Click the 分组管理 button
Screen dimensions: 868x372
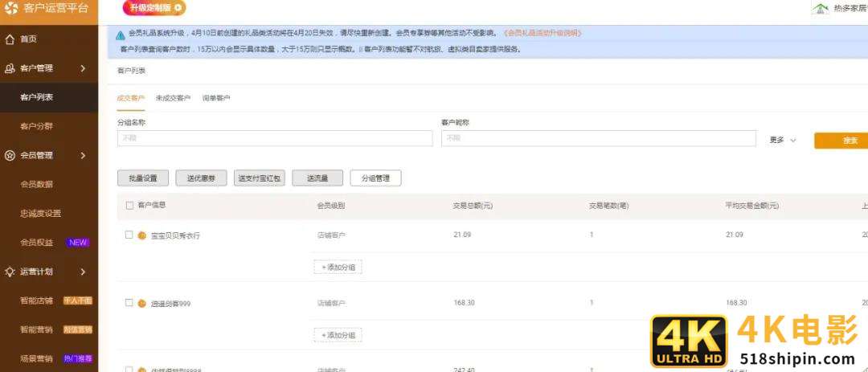coord(375,178)
